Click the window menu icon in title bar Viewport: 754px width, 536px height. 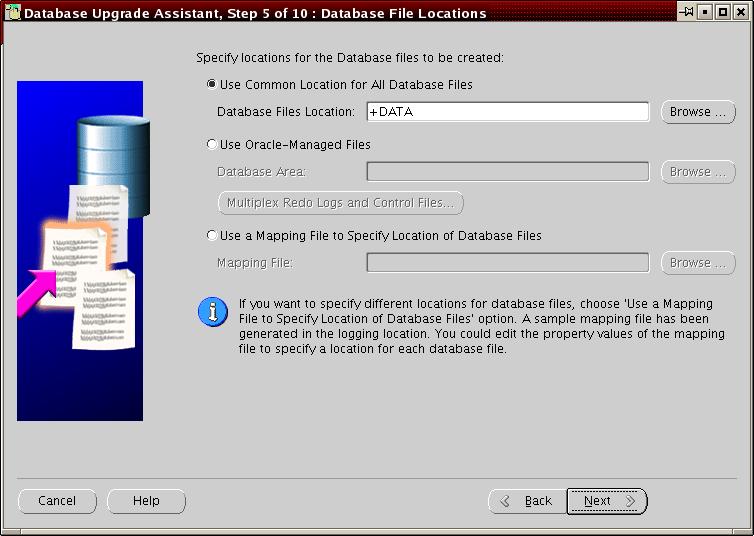(x=11, y=13)
